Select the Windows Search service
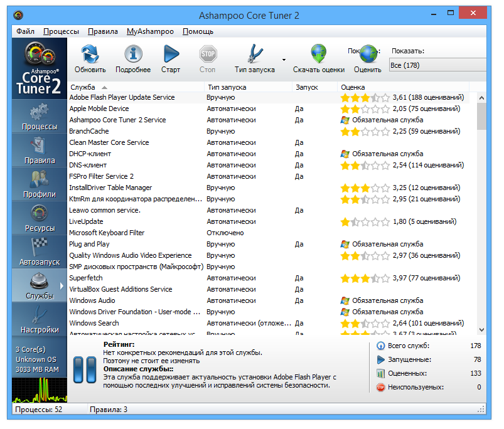 (269, 323)
